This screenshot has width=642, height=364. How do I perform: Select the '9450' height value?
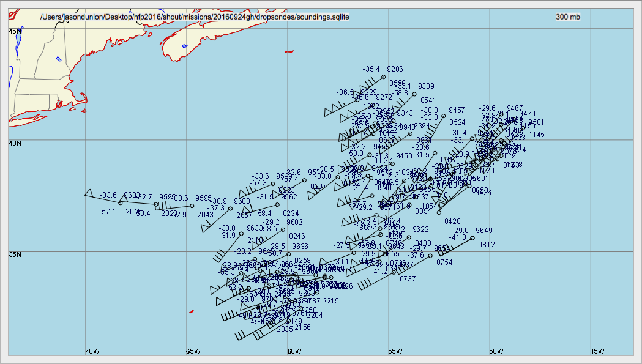(x=404, y=157)
